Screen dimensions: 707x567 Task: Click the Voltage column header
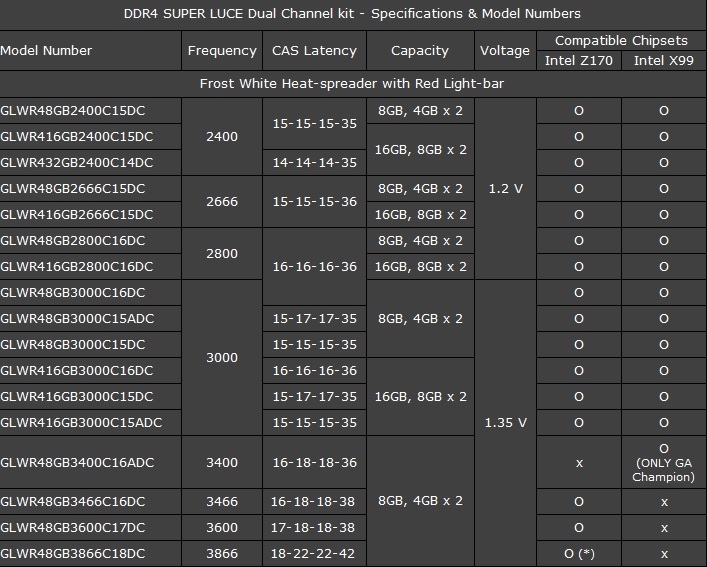(x=505, y=50)
